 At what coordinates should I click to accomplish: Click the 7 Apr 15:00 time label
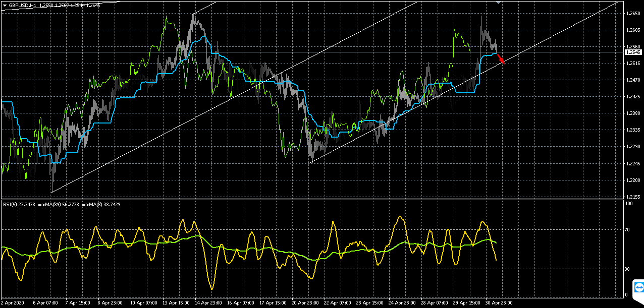[77, 303]
